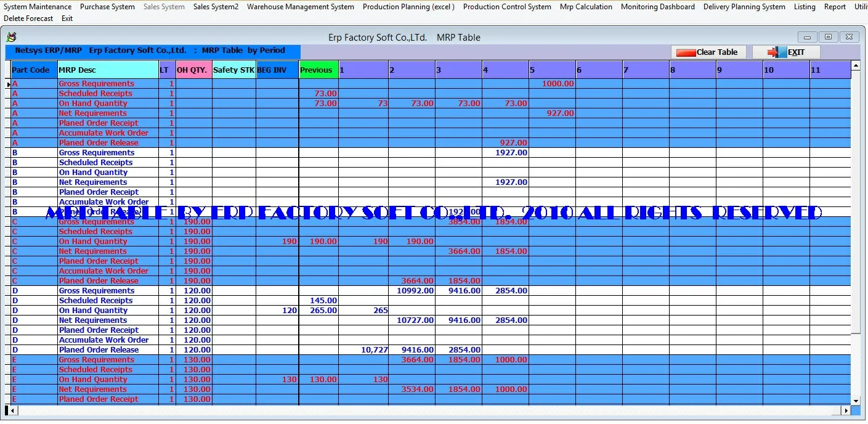Click the green Previous column header

[318, 70]
